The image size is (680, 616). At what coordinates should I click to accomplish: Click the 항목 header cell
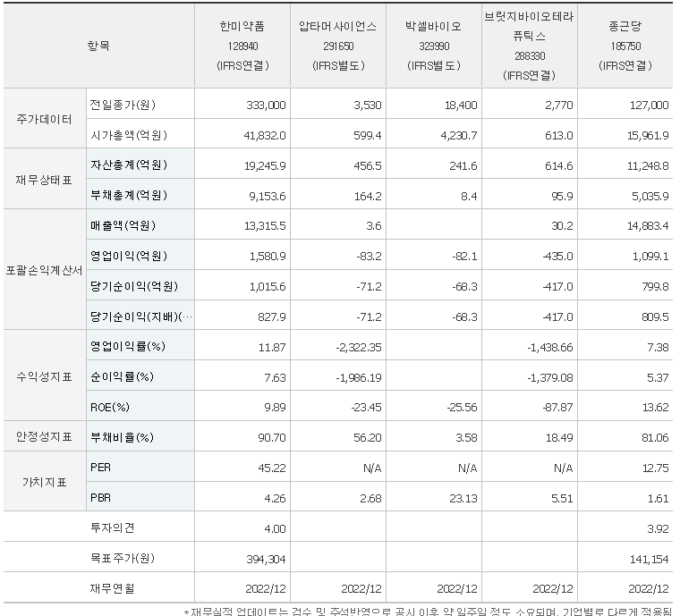(99, 46)
